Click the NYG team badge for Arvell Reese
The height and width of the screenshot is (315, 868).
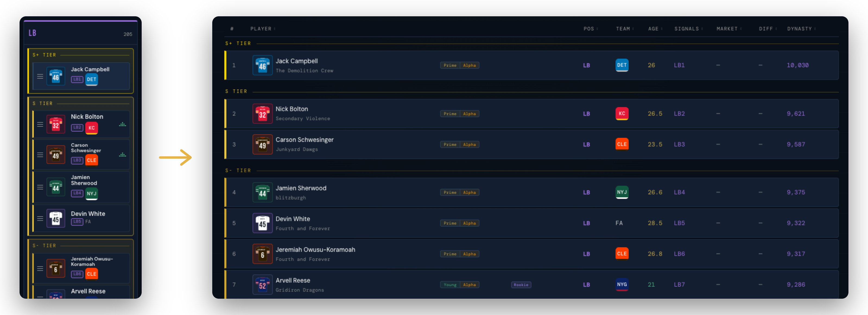[x=622, y=285]
